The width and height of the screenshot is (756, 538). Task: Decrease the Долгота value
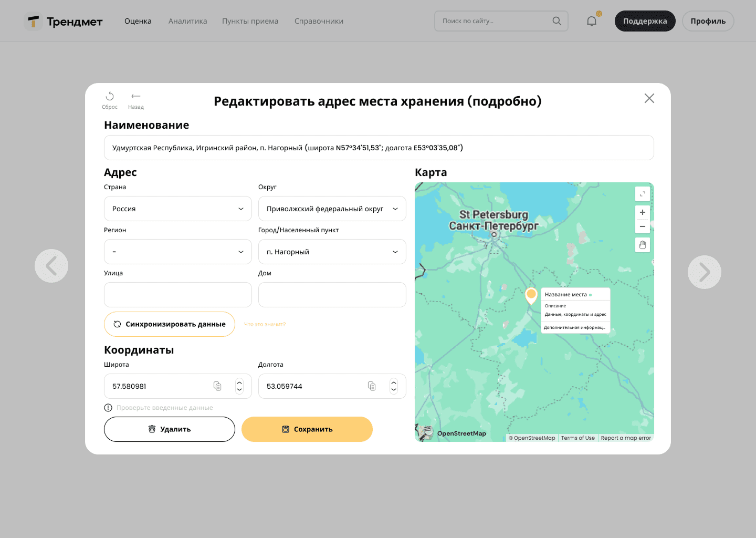(x=394, y=390)
